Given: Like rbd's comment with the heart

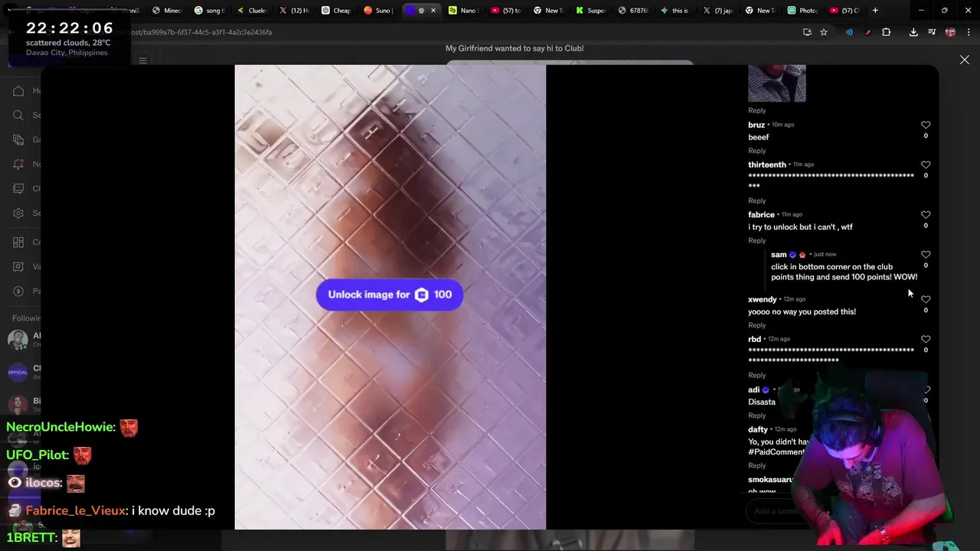Looking at the screenshot, I should pyautogui.click(x=926, y=339).
